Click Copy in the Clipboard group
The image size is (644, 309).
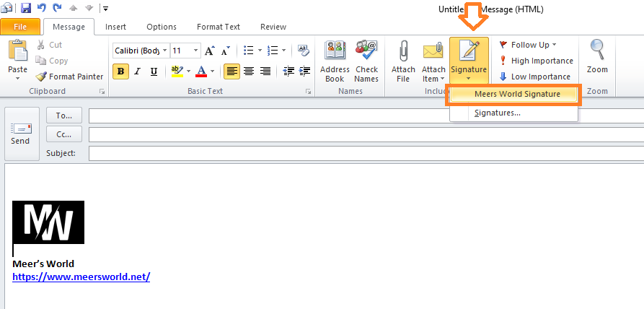[x=52, y=61]
